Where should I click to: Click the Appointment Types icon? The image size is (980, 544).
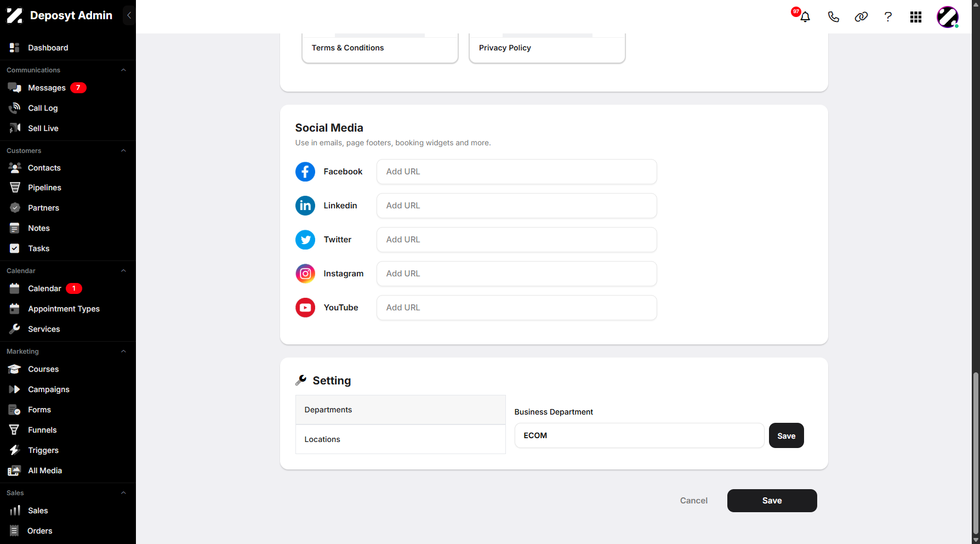tap(15, 309)
